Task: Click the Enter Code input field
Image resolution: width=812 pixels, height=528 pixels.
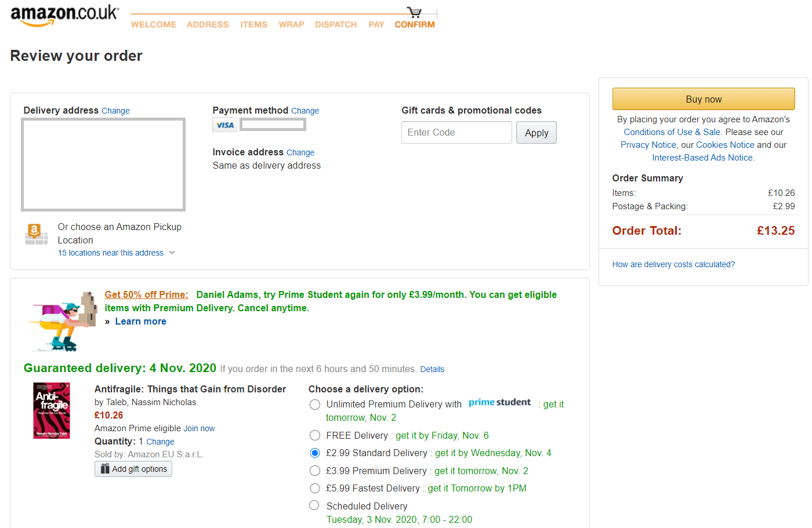Action: [x=456, y=133]
